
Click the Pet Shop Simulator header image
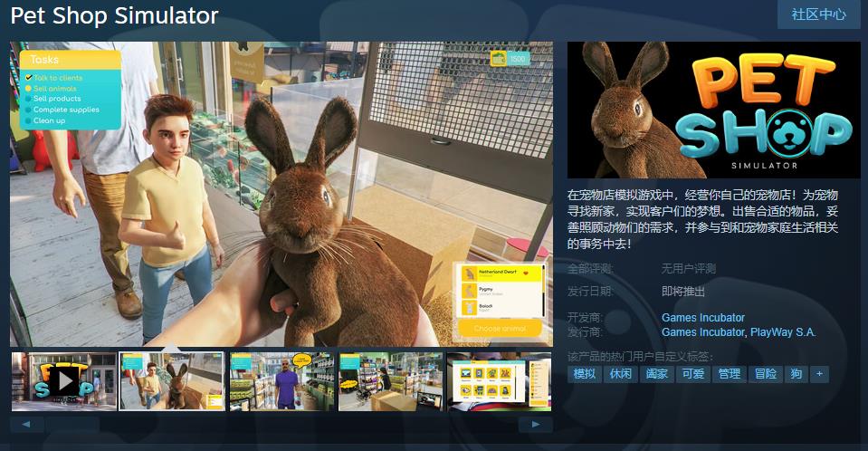(713, 110)
